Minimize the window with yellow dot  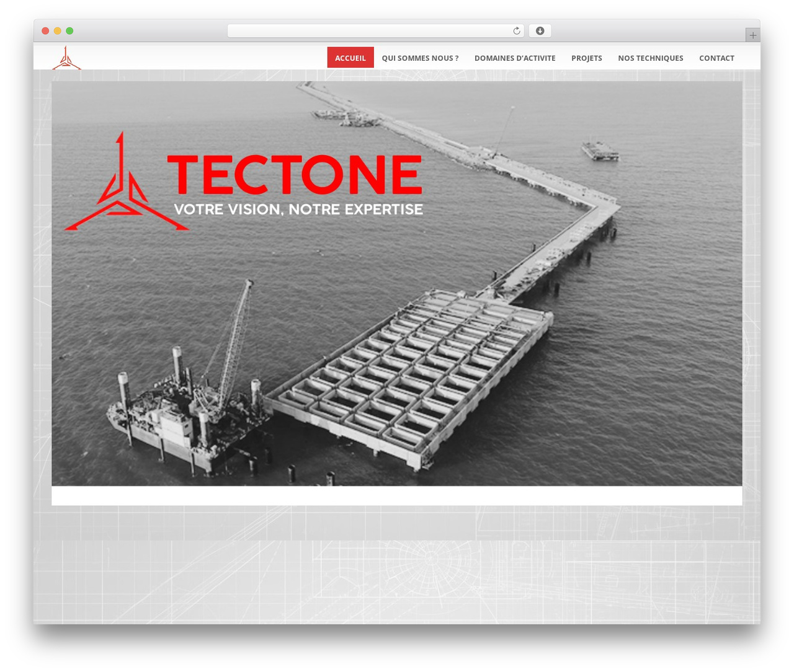coord(58,31)
